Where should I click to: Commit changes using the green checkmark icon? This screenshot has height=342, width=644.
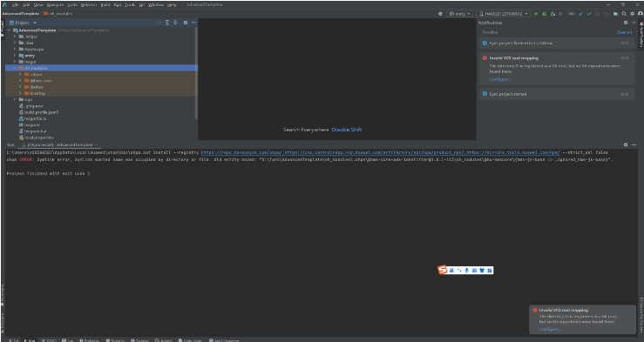589,14
